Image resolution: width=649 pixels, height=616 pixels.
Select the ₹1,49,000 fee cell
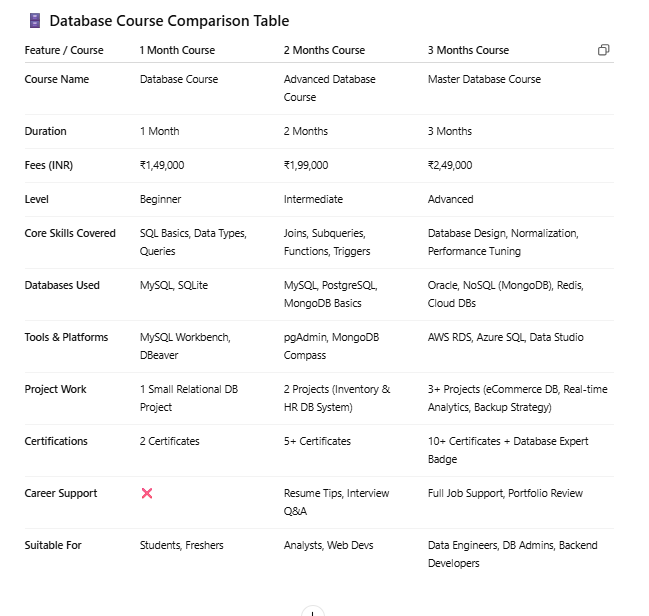coord(162,165)
